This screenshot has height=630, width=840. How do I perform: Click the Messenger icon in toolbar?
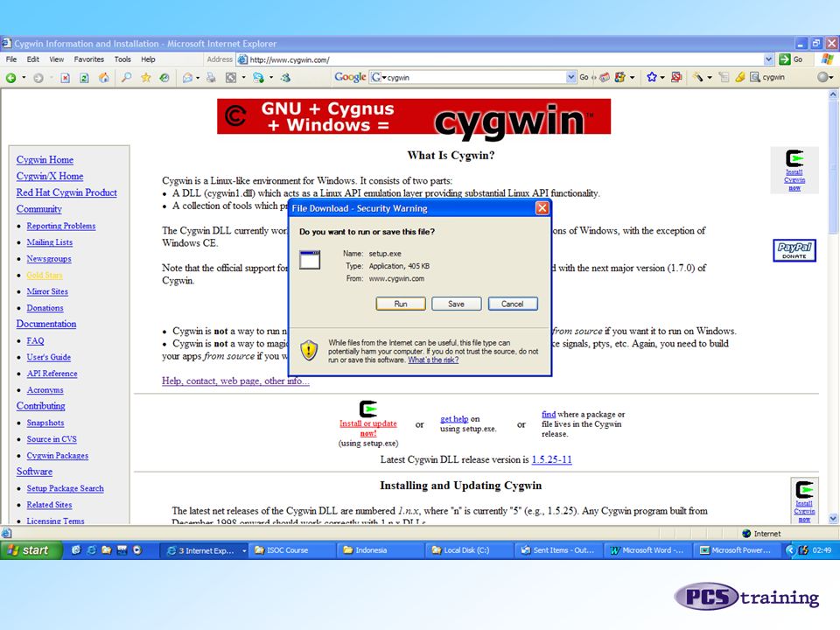(285, 78)
